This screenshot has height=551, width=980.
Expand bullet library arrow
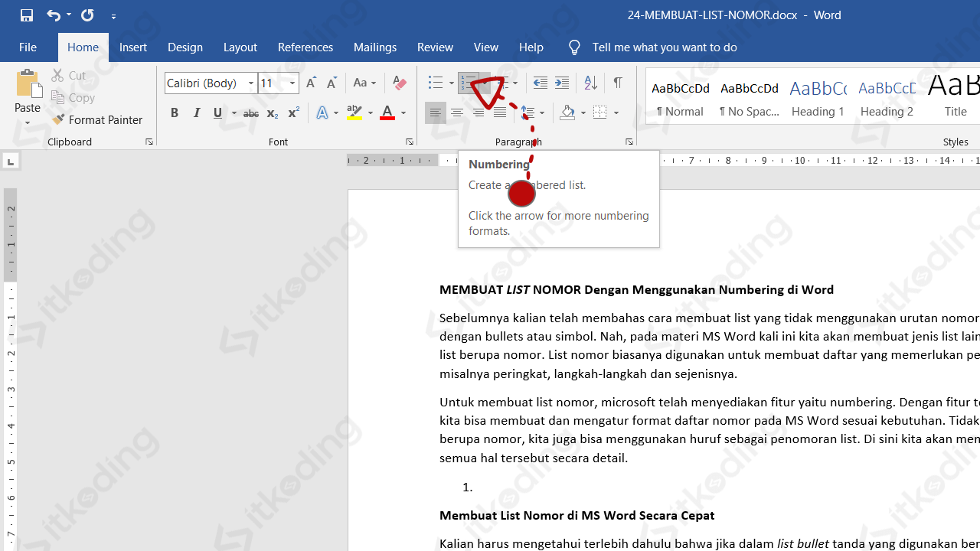point(452,83)
